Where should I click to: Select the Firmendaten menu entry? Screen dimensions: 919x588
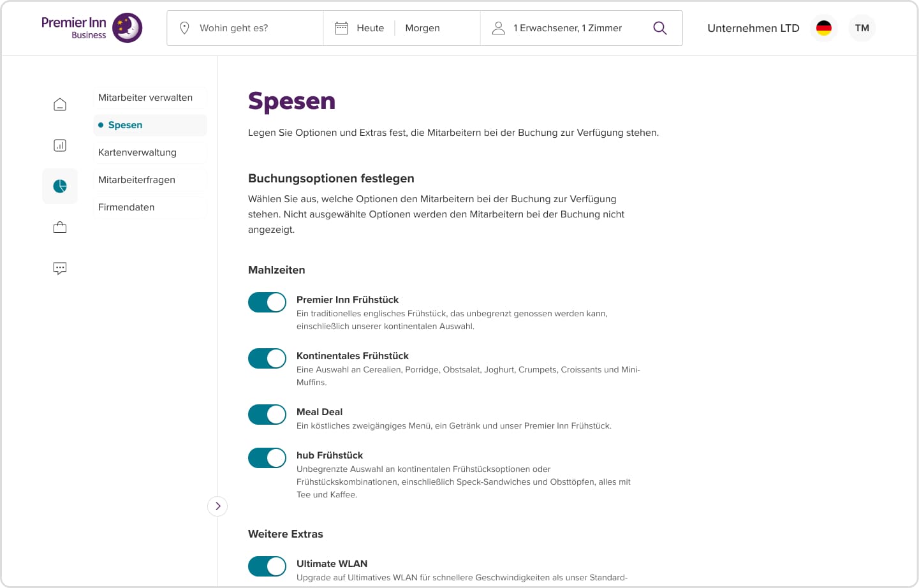[x=126, y=207]
